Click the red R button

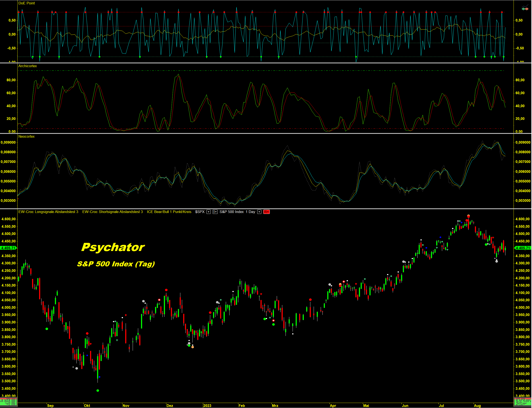[x=266, y=212]
